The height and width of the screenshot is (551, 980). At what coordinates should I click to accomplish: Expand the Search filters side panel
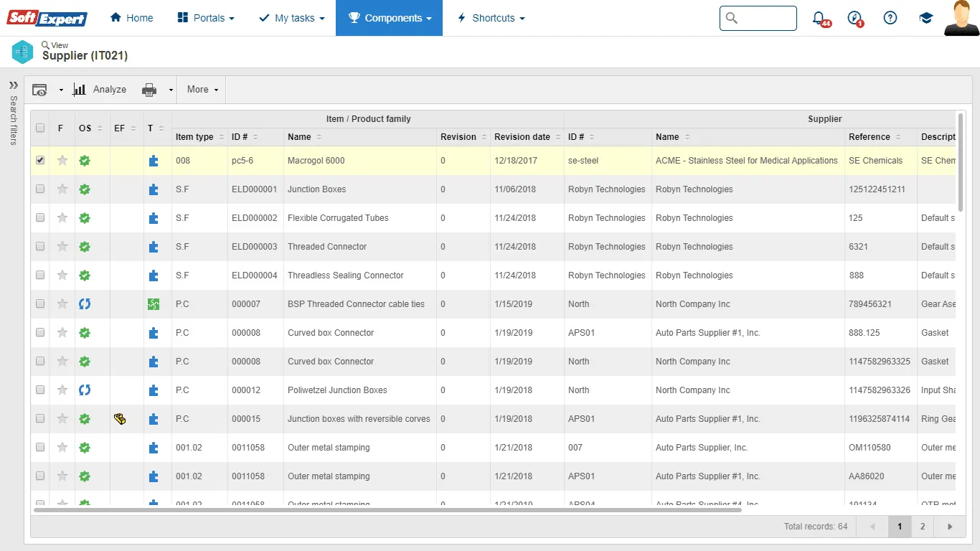click(13, 85)
